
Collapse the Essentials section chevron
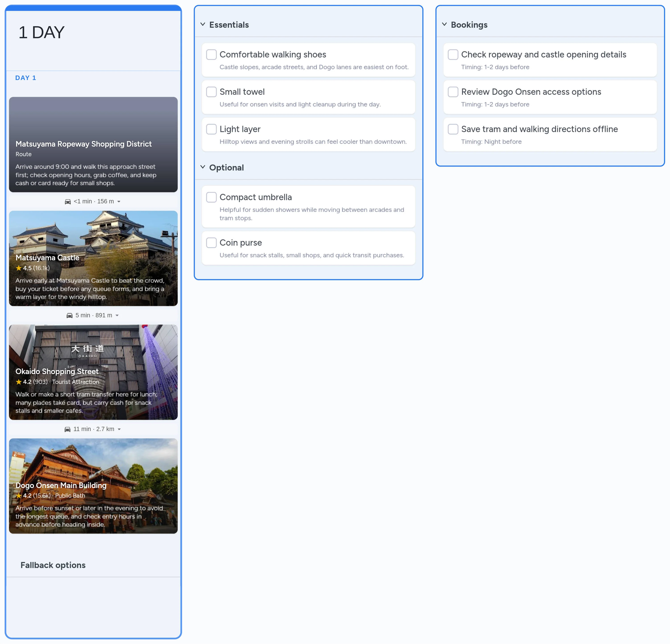coord(203,24)
